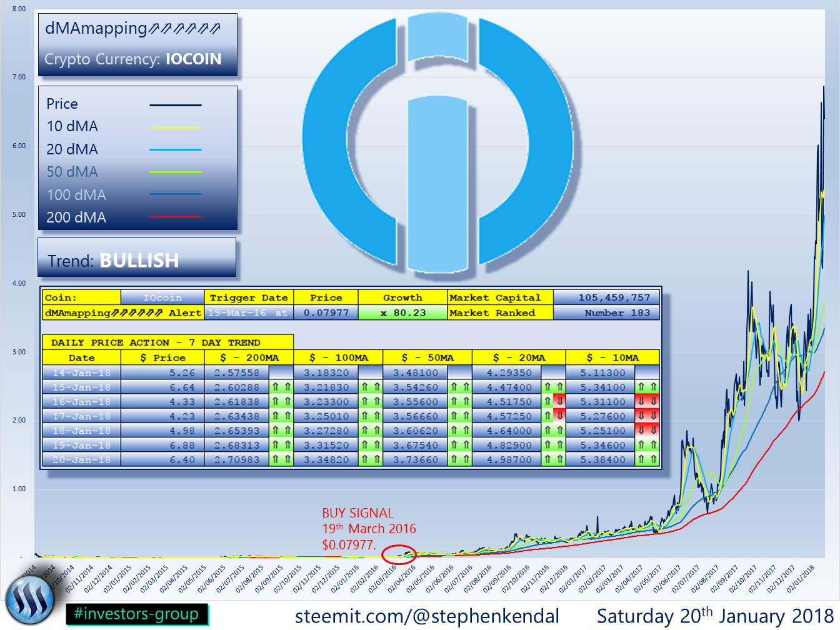Click the dMAmapping title text
Viewport: 840px width, 630px height.
click(x=132, y=28)
